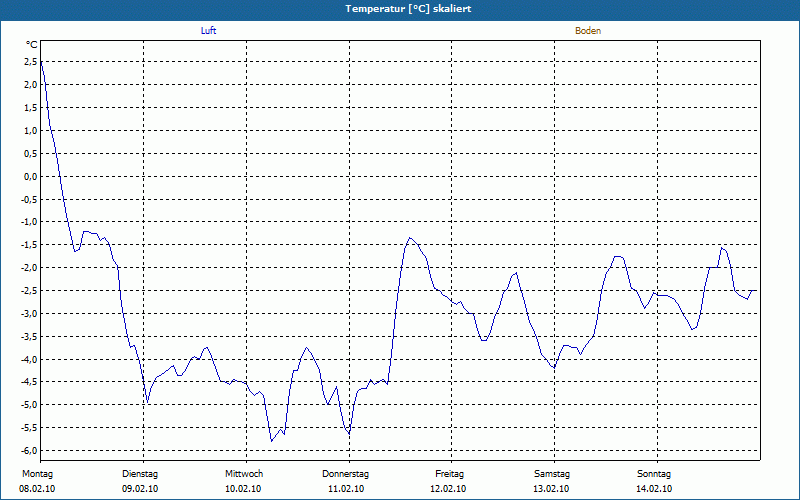
Task: Click the -5,5 y-axis value
Action: tap(29, 428)
